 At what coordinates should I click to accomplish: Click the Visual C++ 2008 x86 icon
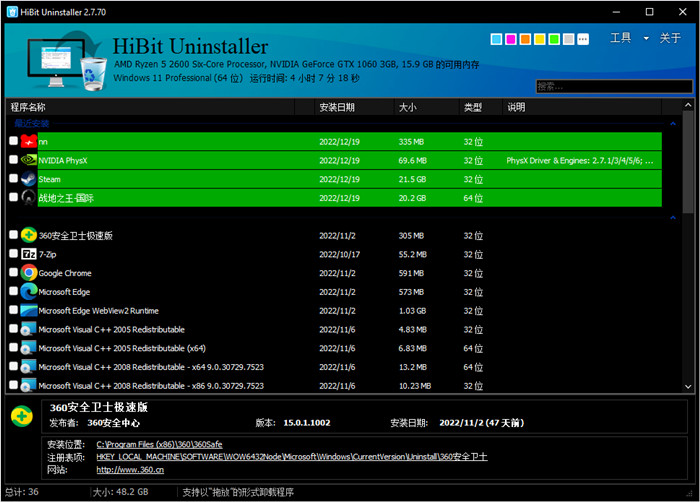tap(29, 385)
